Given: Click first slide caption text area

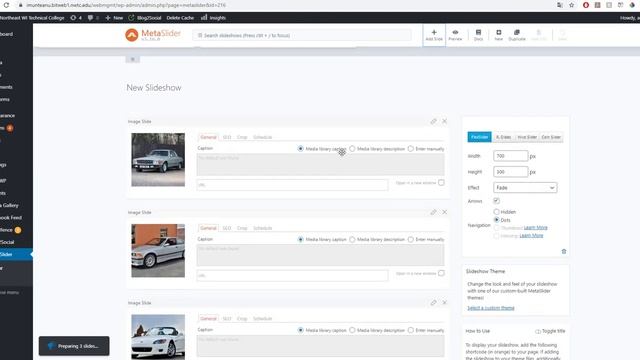Looking at the screenshot, I should [320, 164].
